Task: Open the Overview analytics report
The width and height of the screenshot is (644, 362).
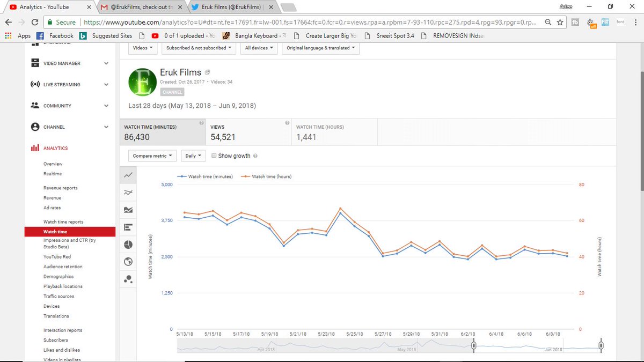Action: 53,164
